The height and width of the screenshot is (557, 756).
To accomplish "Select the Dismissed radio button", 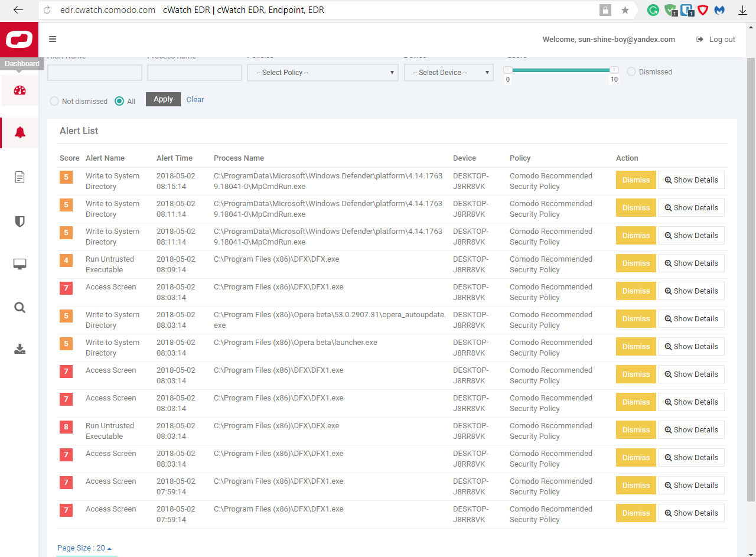I will point(631,71).
